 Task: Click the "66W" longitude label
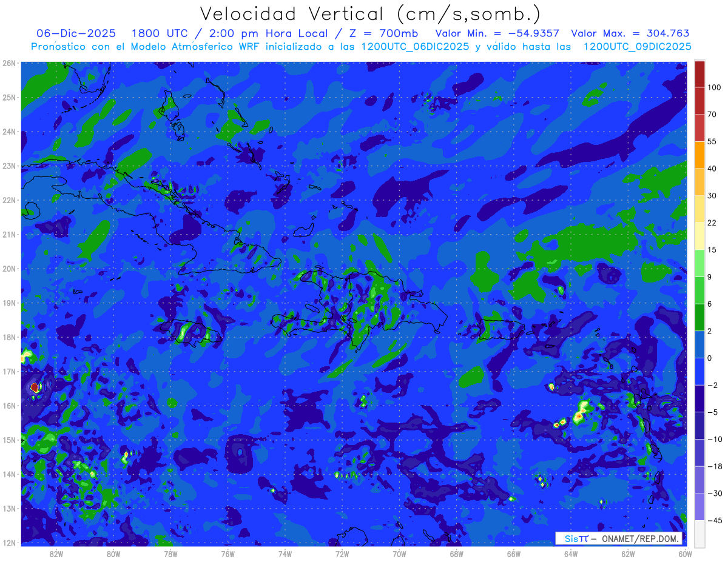513,553
